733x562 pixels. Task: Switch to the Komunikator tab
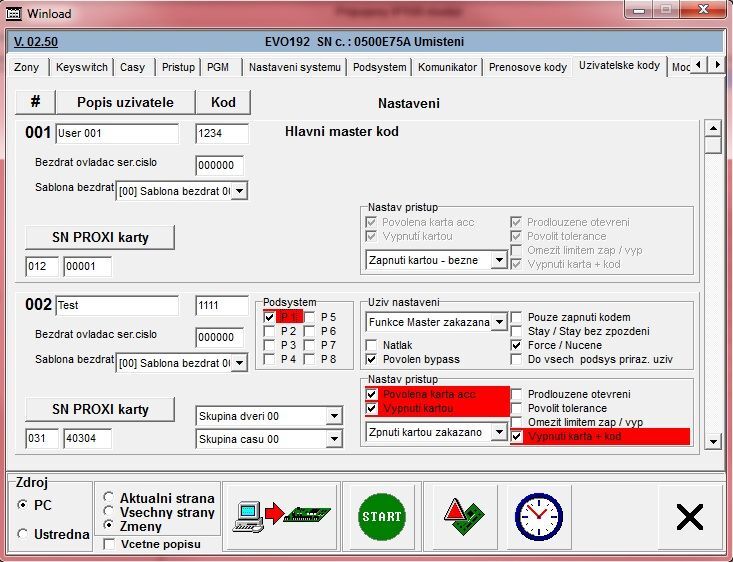click(x=447, y=67)
